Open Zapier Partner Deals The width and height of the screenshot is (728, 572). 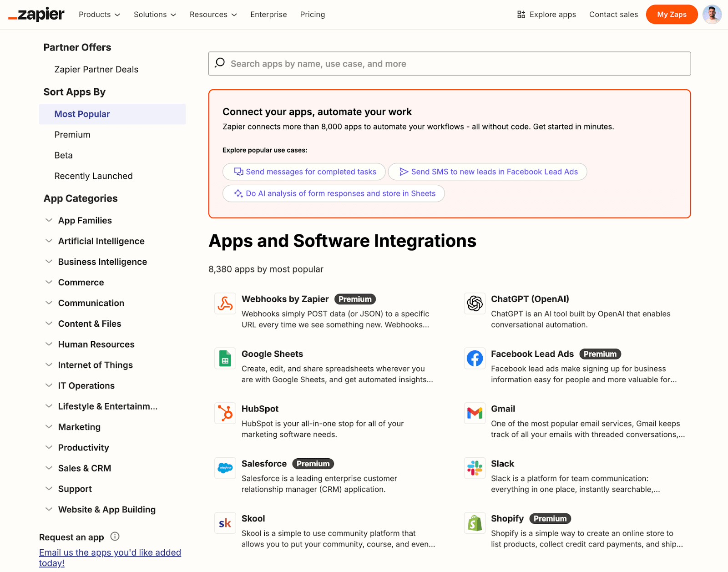pyautogui.click(x=96, y=70)
